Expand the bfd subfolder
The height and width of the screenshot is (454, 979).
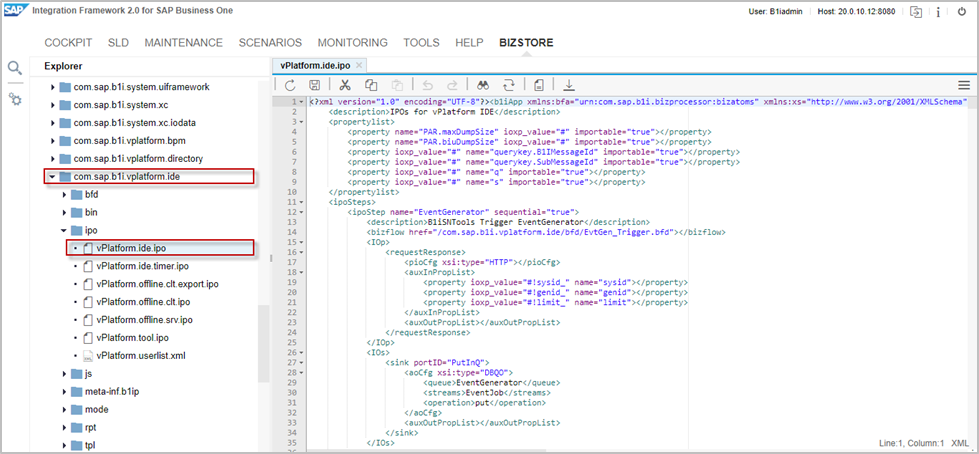click(64, 195)
